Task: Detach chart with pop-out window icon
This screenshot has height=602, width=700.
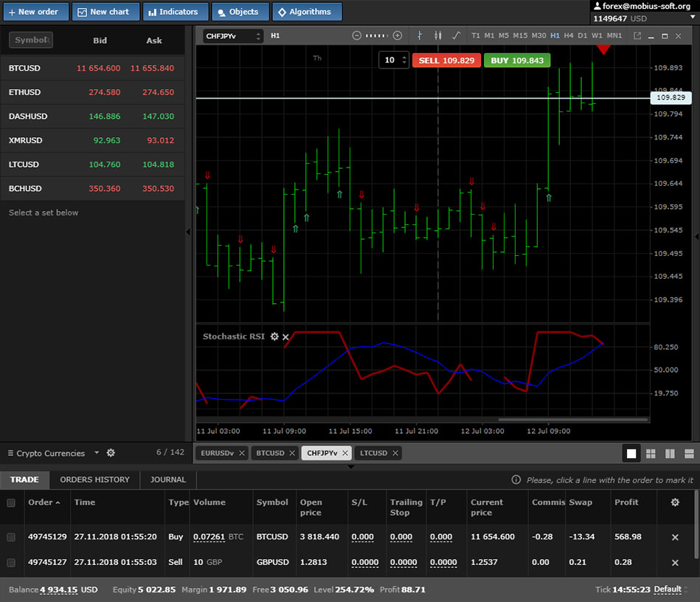Action: tap(637, 35)
